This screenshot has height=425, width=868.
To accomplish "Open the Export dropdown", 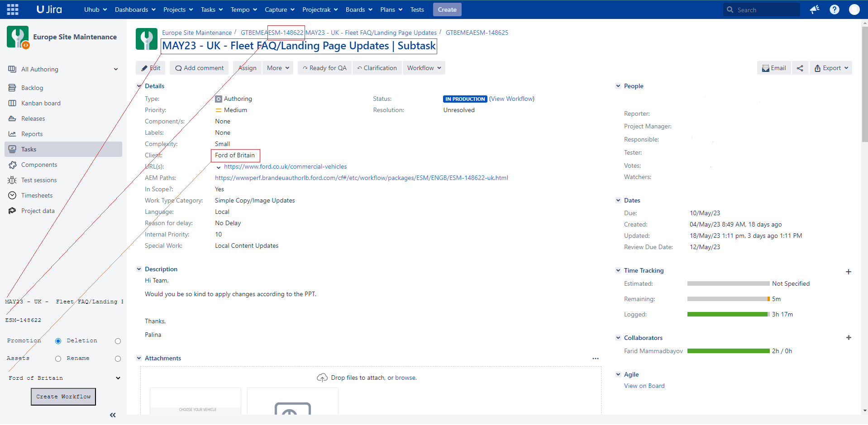I will tap(831, 68).
